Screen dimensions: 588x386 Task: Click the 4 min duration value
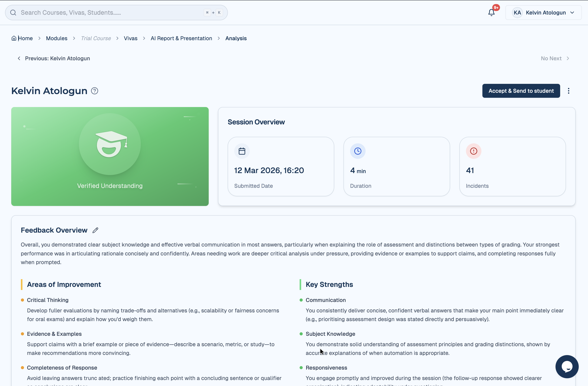(358, 171)
